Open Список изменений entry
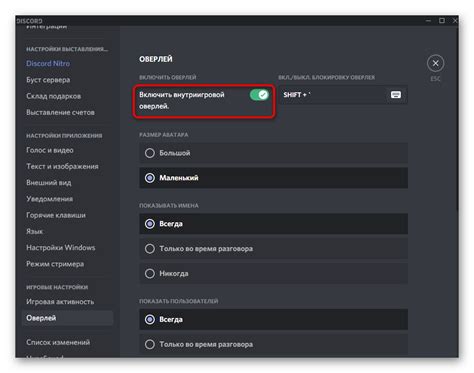The height and width of the screenshot is (373, 474). coord(58,342)
